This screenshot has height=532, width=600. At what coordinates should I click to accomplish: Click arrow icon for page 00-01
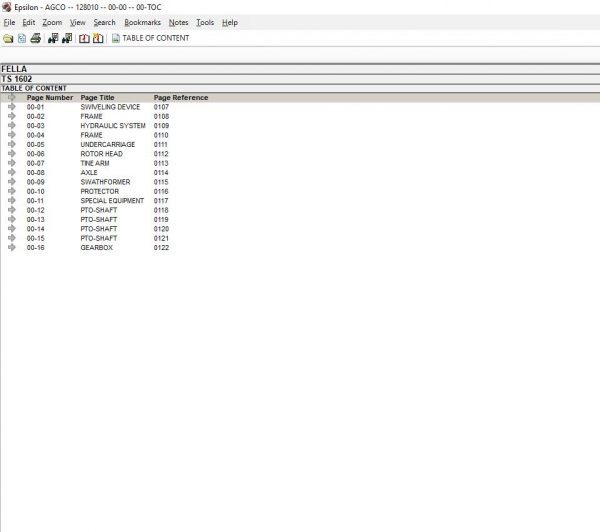coord(12,106)
